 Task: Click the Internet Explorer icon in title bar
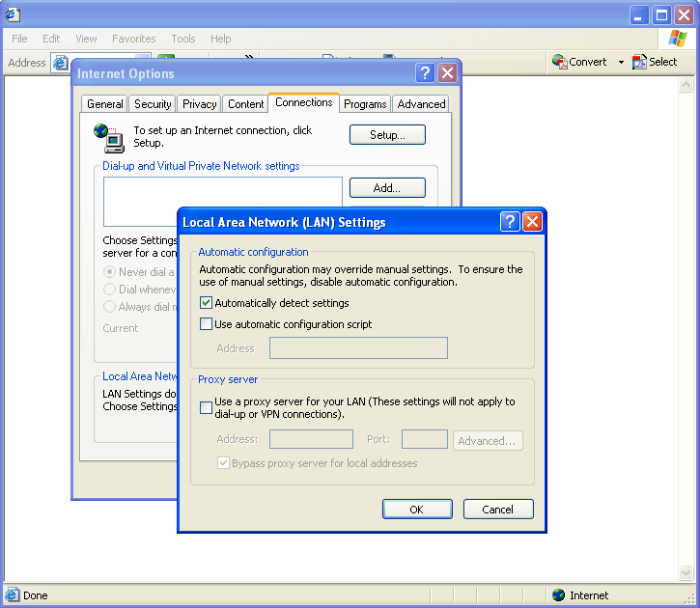click(12, 14)
